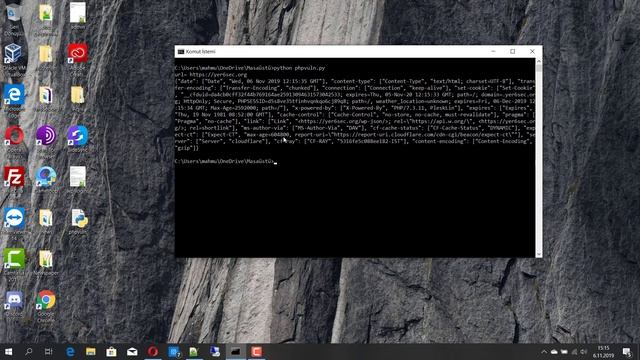The height and width of the screenshot is (360, 640).
Task: Open the volume speaker tray icon
Action: (x=584, y=351)
